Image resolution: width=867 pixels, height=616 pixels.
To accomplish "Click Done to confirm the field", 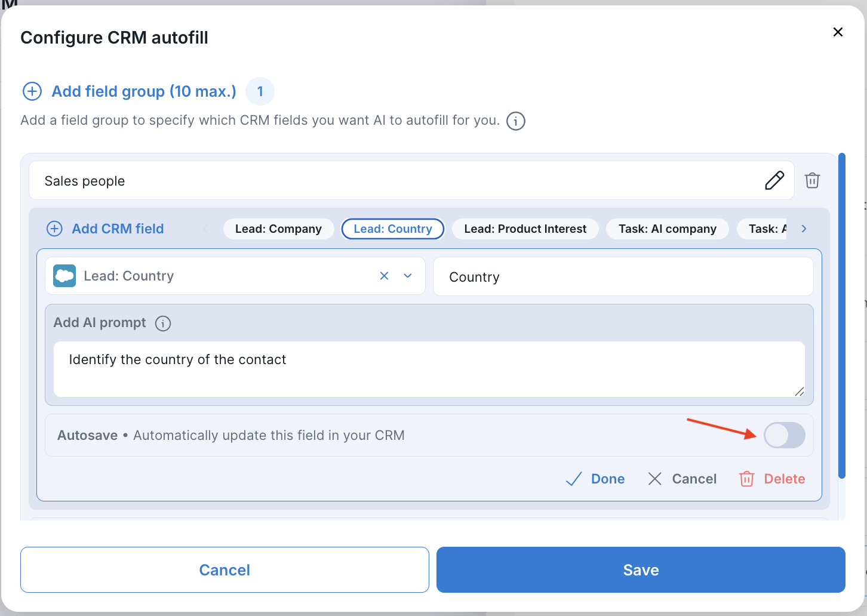I will coord(595,479).
